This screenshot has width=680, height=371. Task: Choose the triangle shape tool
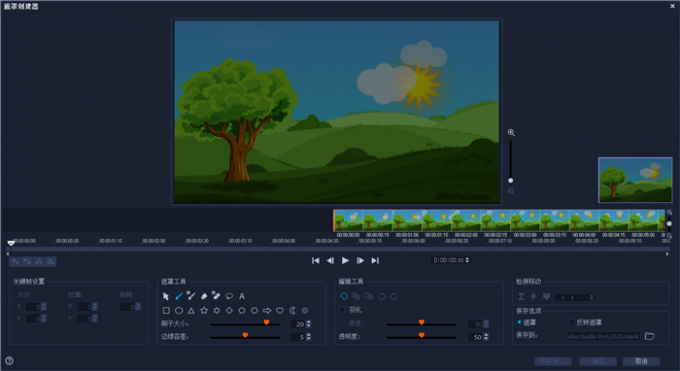191,311
